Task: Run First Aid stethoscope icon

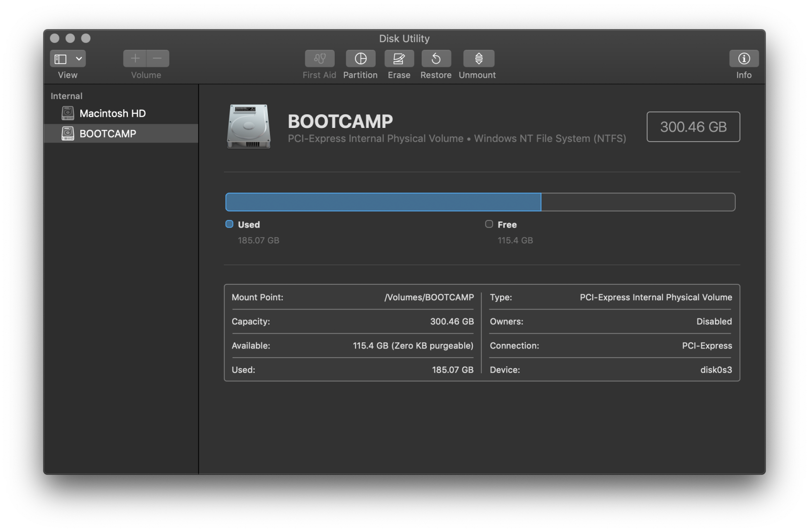Action: (320, 59)
